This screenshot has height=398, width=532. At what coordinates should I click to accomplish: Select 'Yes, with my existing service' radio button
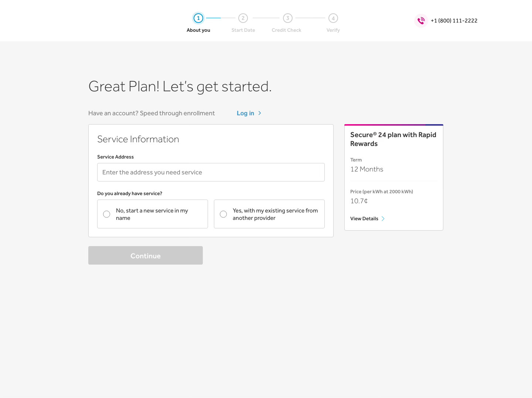[x=224, y=214]
